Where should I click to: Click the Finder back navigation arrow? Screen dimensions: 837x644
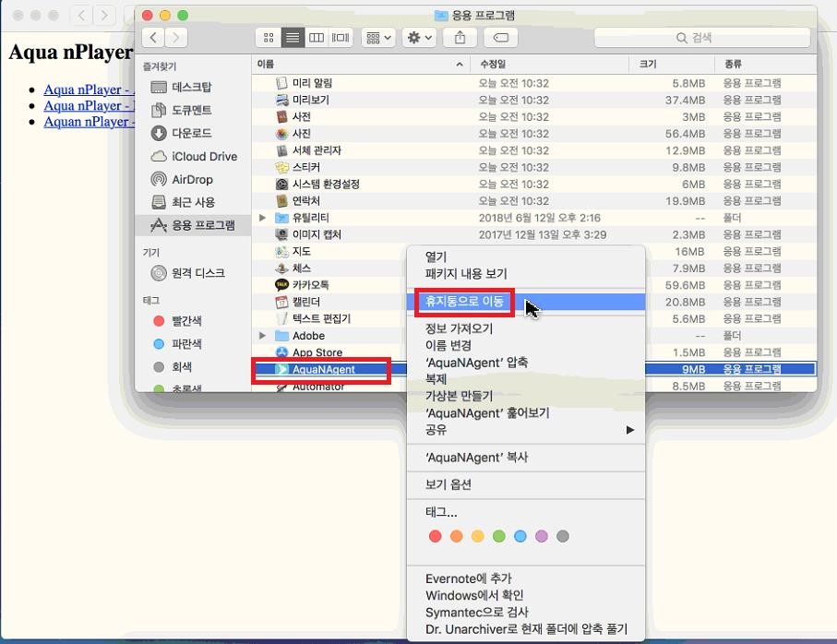tap(153, 37)
